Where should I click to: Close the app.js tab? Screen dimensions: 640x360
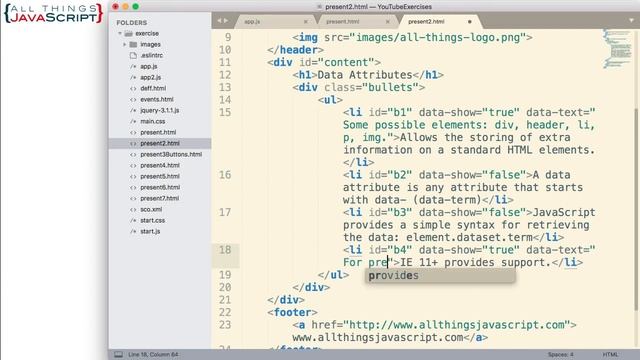(x=306, y=22)
